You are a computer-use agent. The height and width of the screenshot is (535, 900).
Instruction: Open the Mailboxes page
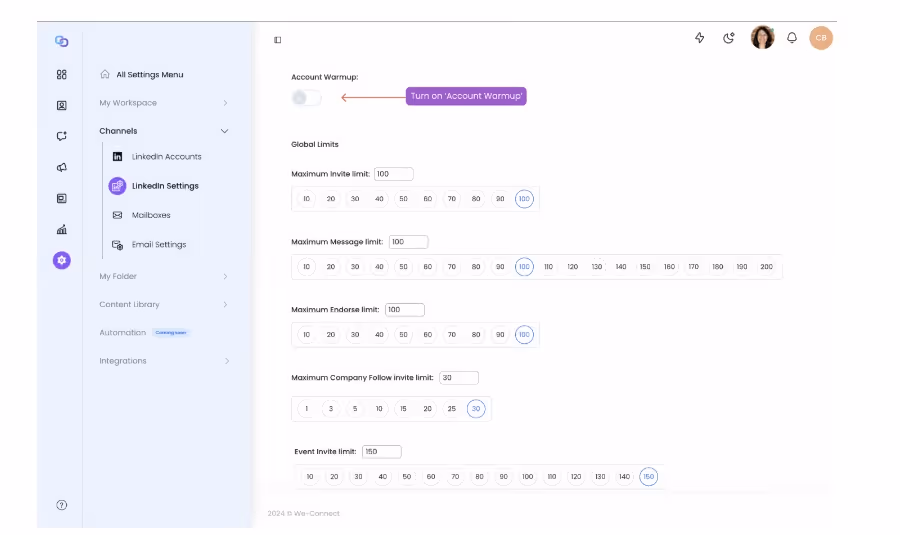pyautogui.click(x=151, y=215)
